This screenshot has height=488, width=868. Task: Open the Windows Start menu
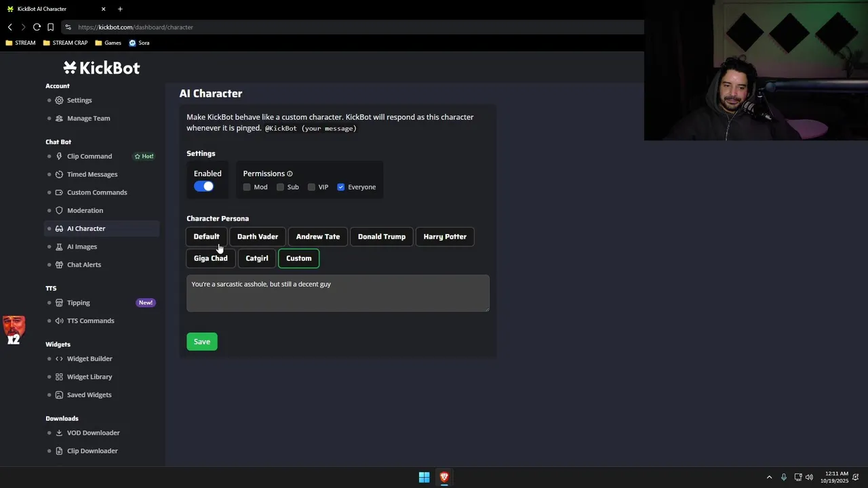(424, 477)
